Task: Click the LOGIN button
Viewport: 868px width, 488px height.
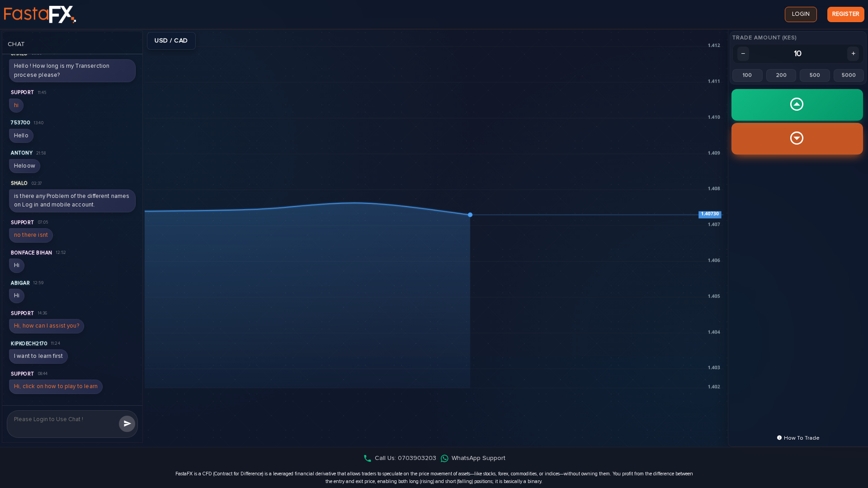Action: pyautogui.click(x=800, y=14)
